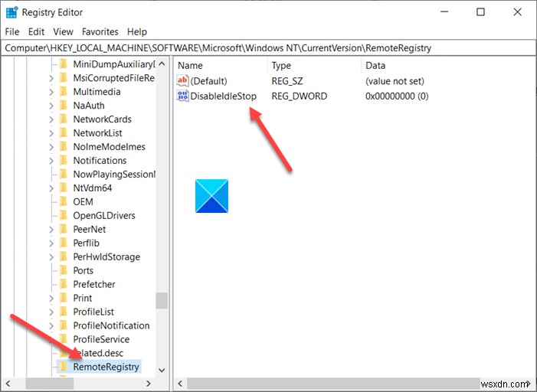This screenshot has width=537, height=392.
Task: Open the Favorites menu
Action: tap(100, 31)
